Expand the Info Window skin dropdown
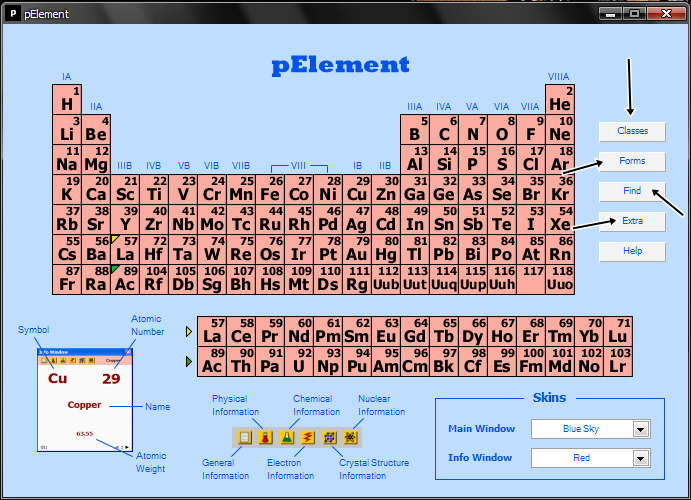Screen dimensions: 691x500 click(641, 458)
